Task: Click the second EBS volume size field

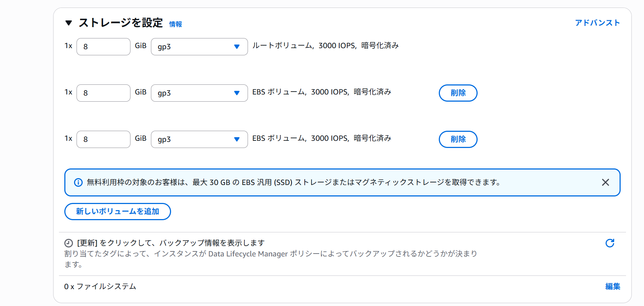Action: [x=103, y=139]
